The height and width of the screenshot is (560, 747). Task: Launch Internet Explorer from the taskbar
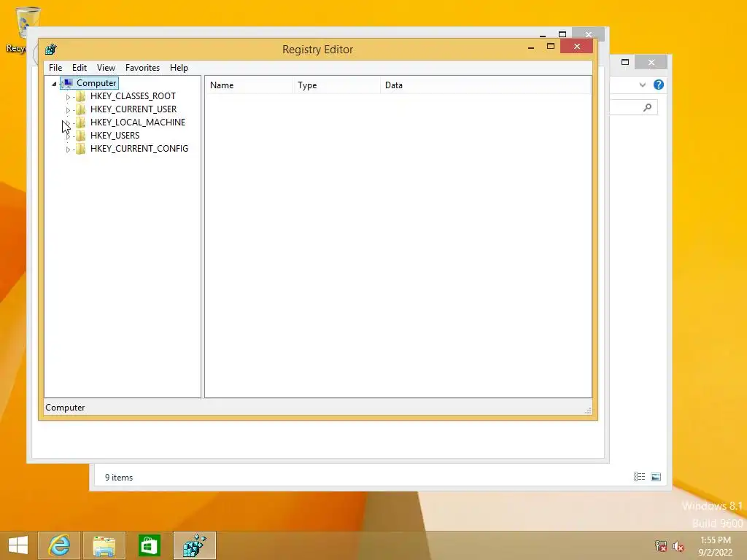(x=59, y=545)
